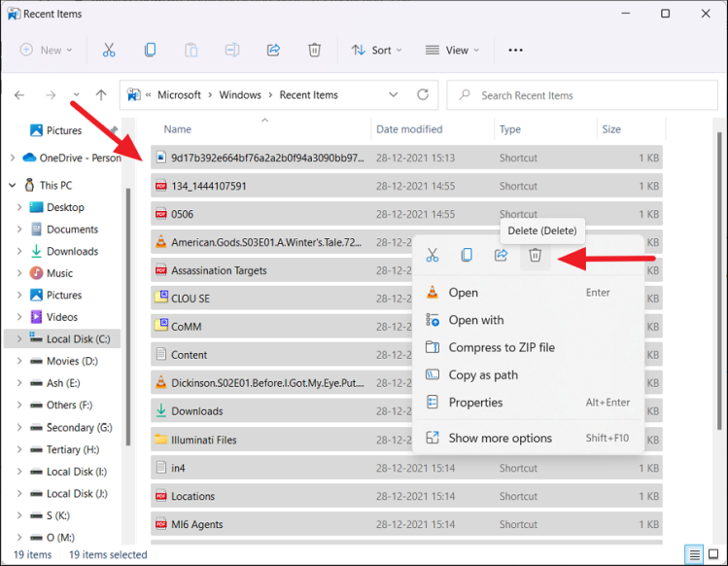Click the Cut scissors icon in context menu

point(433,255)
